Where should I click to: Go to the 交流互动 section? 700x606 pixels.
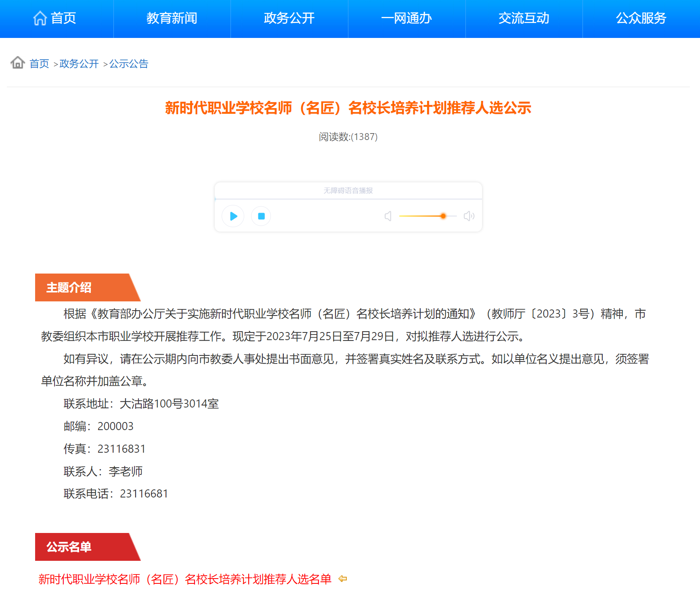524,18
